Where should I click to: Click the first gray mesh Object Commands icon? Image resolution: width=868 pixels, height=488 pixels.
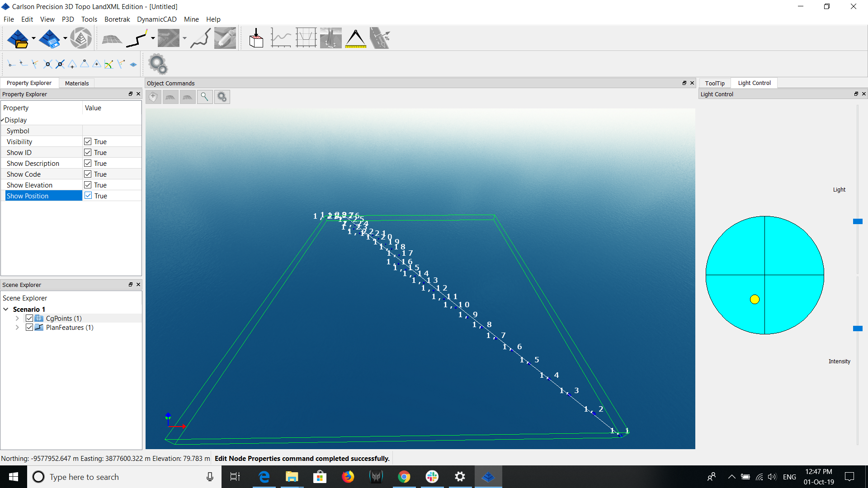click(170, 97)
